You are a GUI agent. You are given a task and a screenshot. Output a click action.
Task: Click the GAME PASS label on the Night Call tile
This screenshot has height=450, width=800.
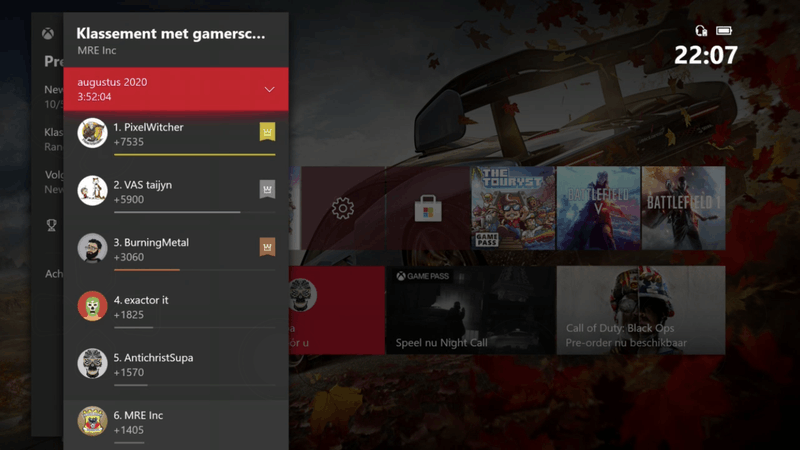(x=423, y=276)
